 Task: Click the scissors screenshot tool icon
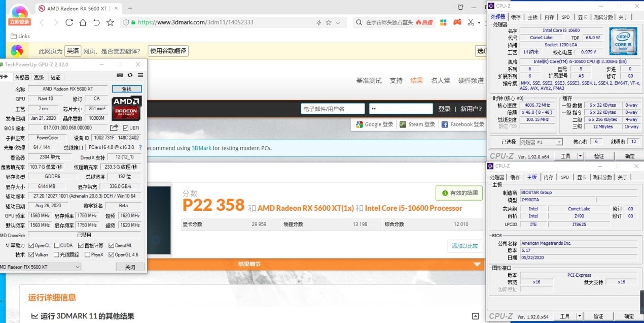click(471, 22)
